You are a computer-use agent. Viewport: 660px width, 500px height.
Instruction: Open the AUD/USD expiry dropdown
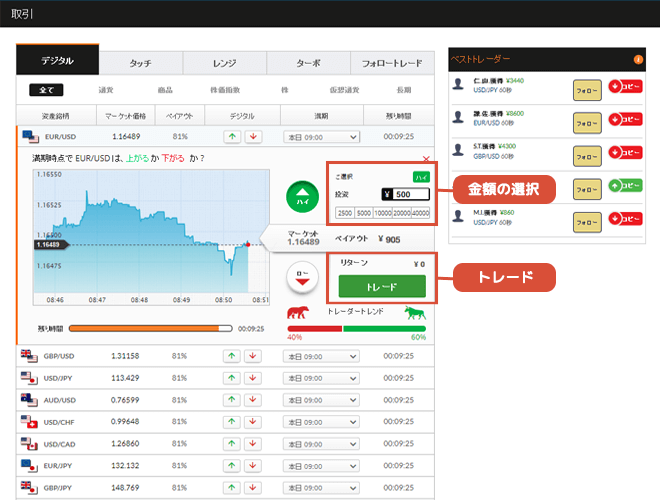321,400
